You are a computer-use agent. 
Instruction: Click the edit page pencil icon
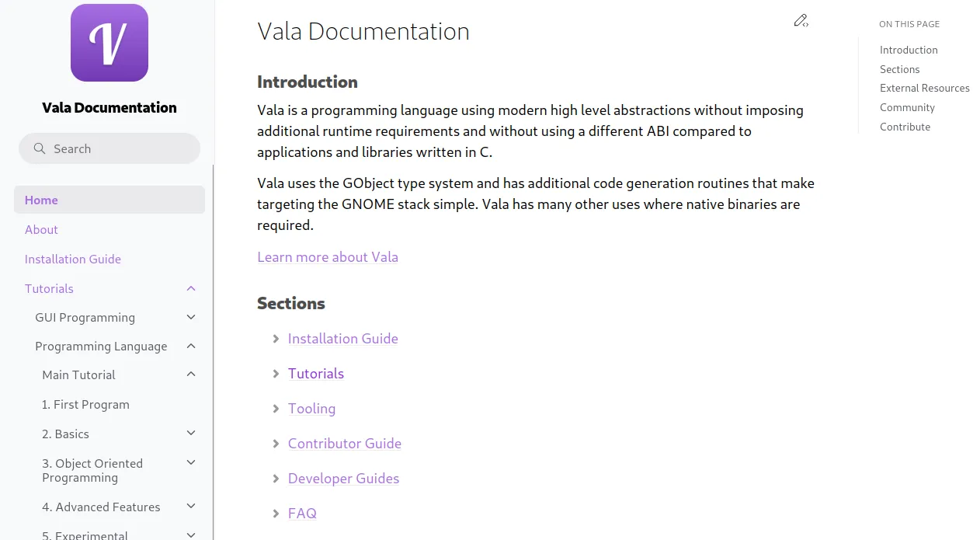tap(801, 21)
